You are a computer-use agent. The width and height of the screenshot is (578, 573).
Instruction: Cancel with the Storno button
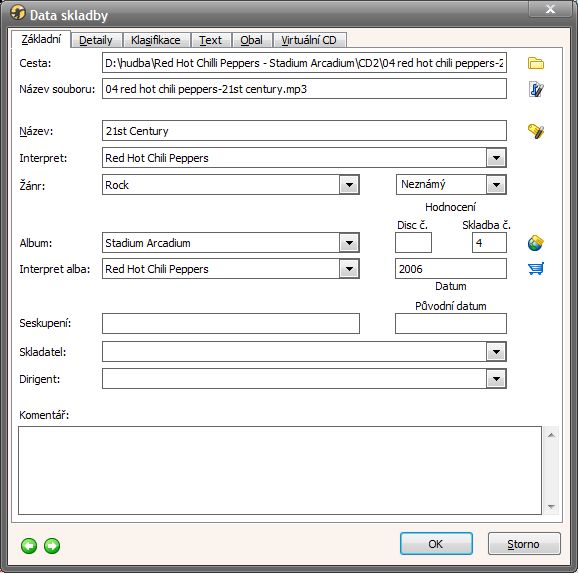click(524, 544)
